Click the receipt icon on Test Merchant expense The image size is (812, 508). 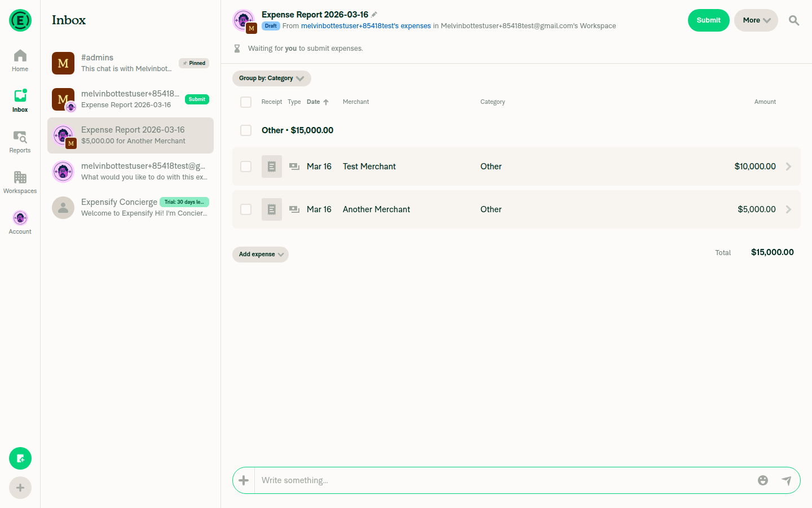[x=271, y=167]
